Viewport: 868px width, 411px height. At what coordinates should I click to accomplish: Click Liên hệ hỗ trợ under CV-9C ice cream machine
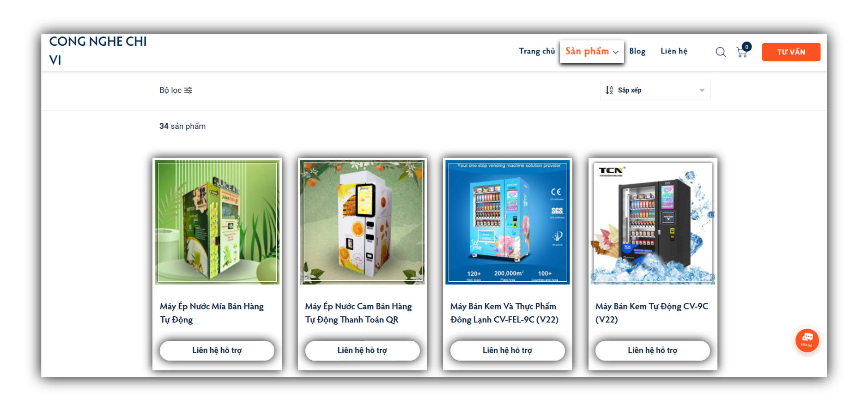pyautogui.click(x=652, y=351)
